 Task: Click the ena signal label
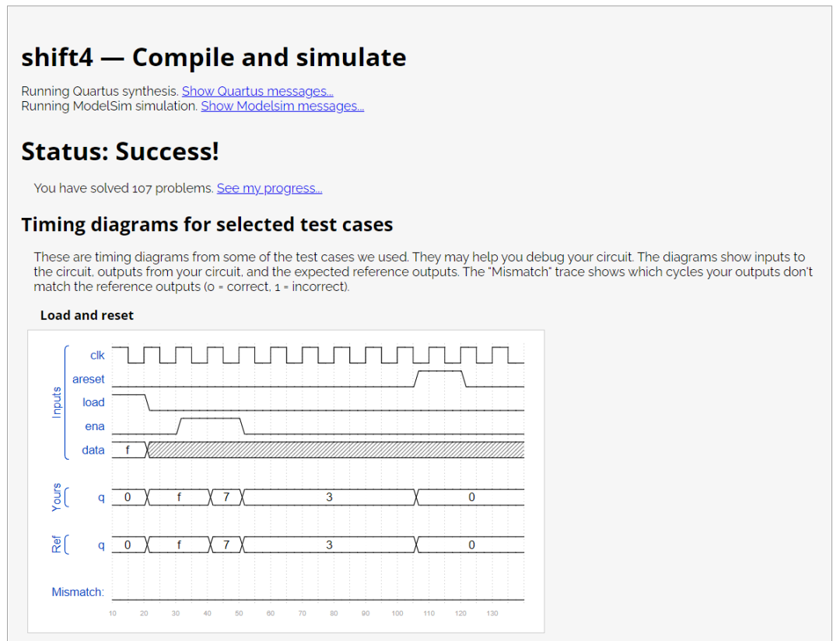tap(95, 426)
